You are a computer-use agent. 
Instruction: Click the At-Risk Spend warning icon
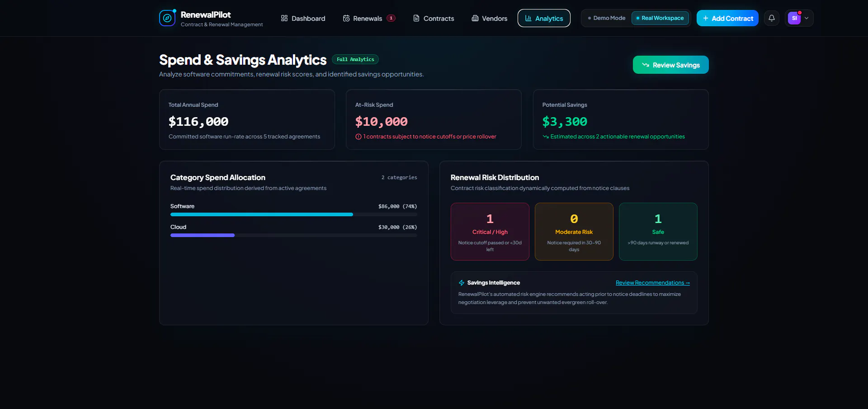(359, 137)
